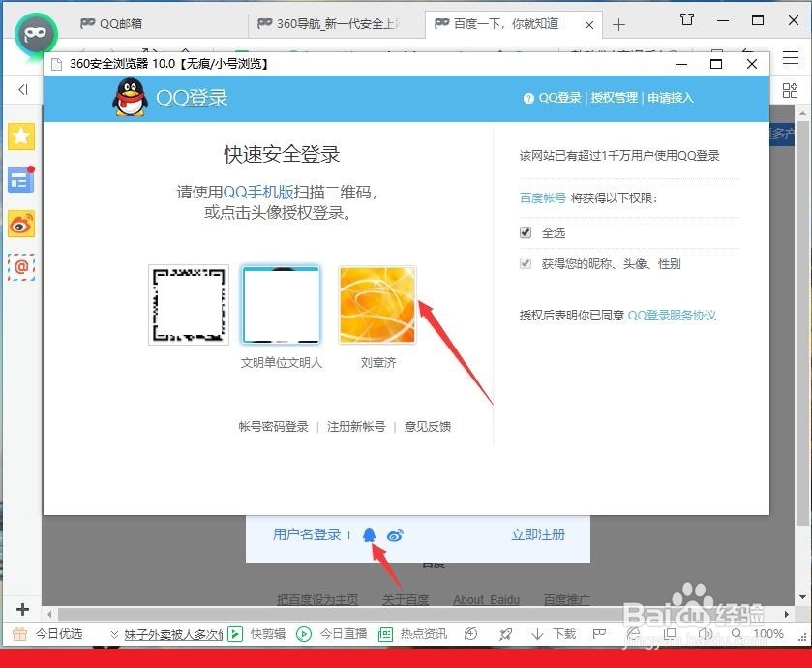Open the favorites star sidebar icon

[21, 137]
